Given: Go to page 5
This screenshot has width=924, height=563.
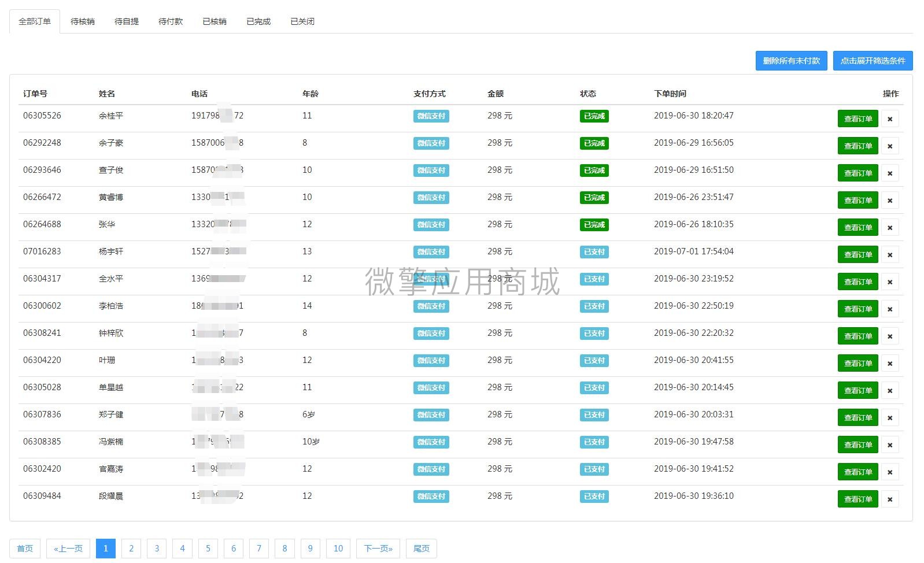Looking at the screenshot, I should [x=208, y=549].
